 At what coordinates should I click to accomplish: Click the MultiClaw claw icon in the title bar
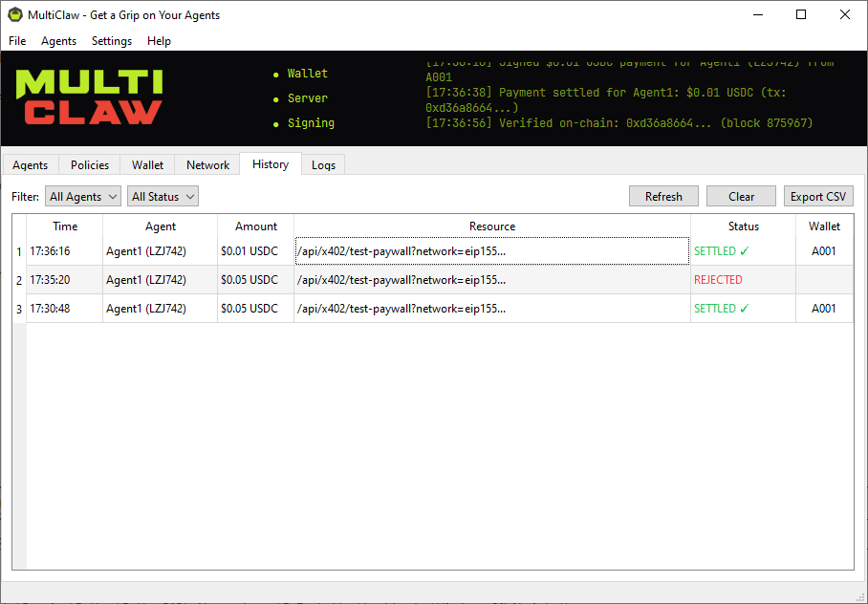pos(13,14)
